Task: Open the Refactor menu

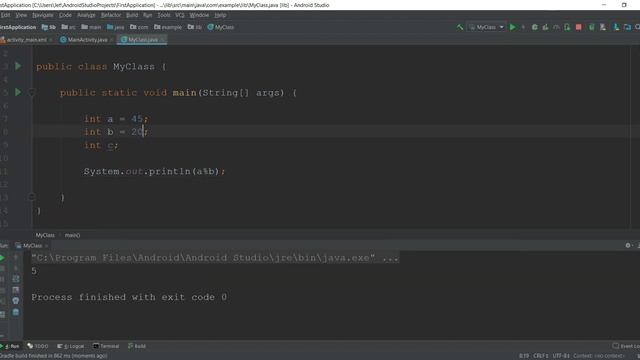Action: point(111,15)
